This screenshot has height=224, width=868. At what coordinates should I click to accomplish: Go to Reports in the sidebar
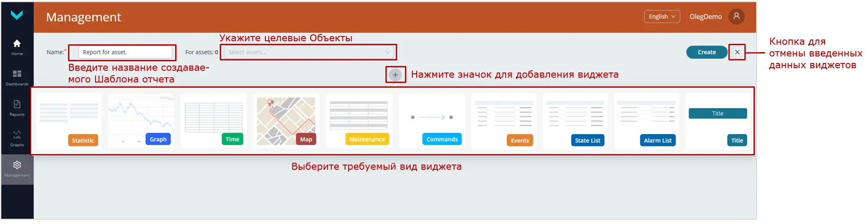tap(17, 108)
